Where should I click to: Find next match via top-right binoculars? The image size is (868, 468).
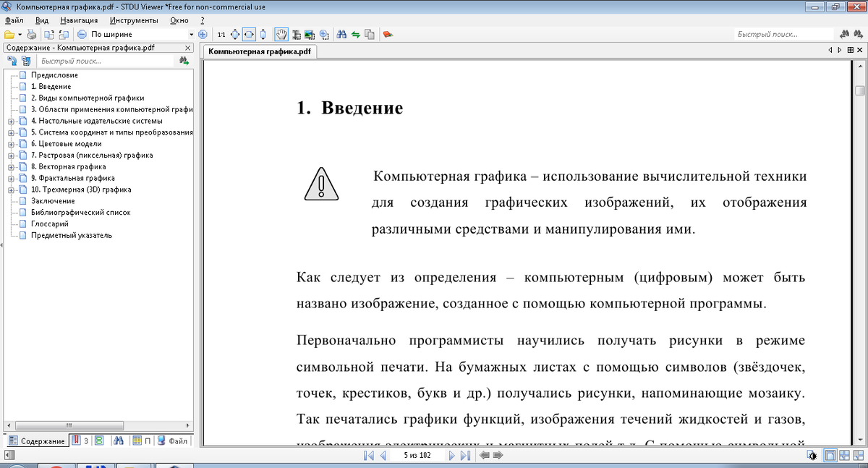pyautogui.click(x=859, y=34)
